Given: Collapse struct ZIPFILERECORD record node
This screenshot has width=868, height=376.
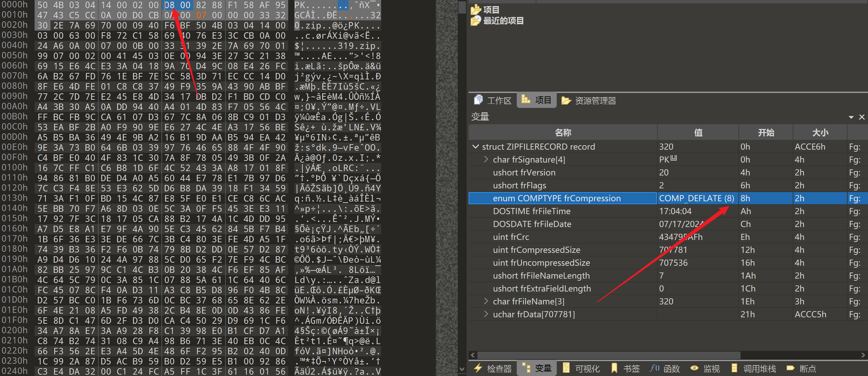Looking at the screenshot, I should [x=476, y=147].
